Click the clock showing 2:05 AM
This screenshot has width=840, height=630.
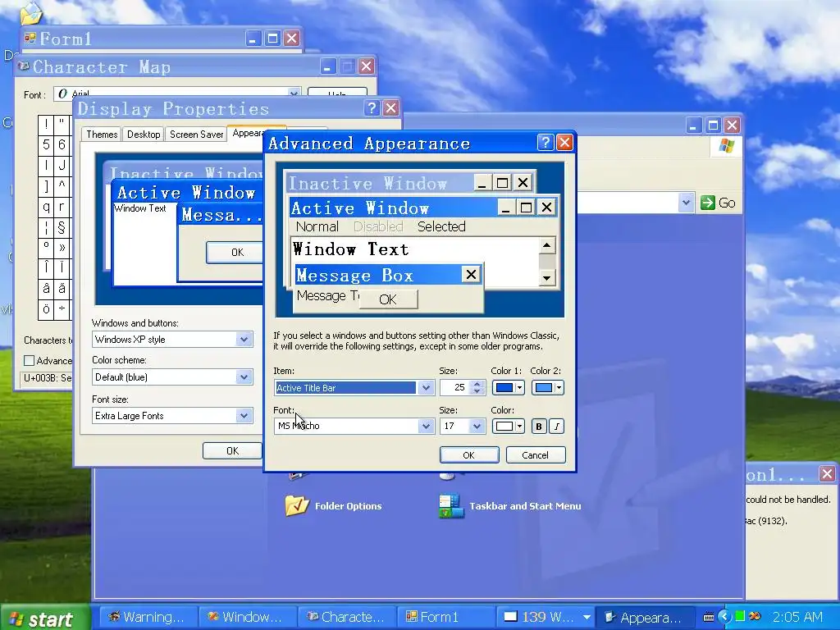click(797, 617)
